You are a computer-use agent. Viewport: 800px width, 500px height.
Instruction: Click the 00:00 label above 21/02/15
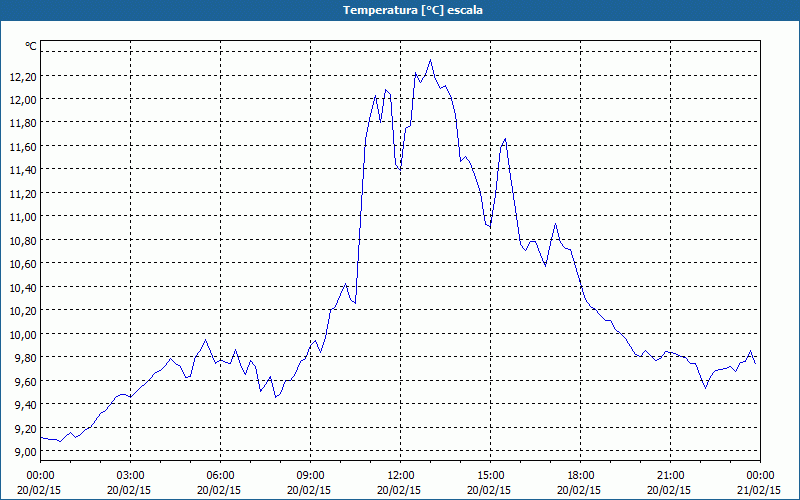761,476
